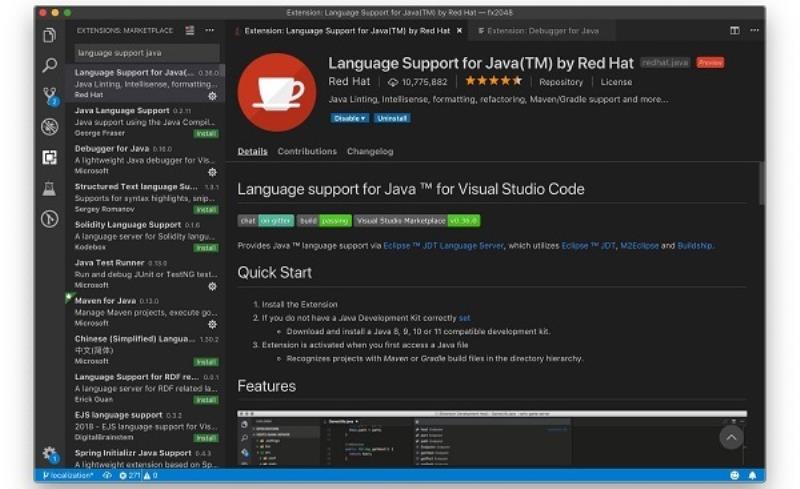Image resolution: width=800 pixels, height=489 pixels.
Task: Click the Features screenshot preview image
Action: click(492, 438)
